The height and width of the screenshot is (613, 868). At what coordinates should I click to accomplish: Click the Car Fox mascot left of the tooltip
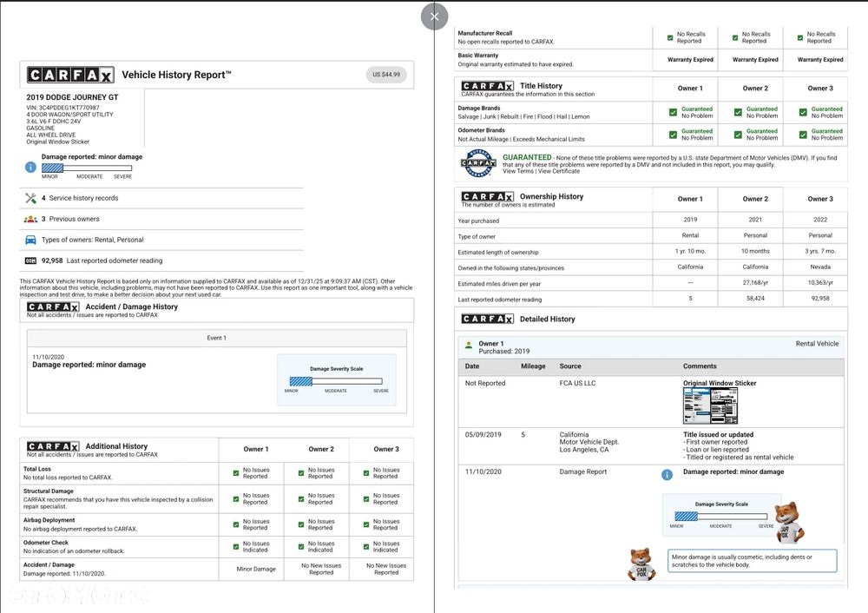642,565
